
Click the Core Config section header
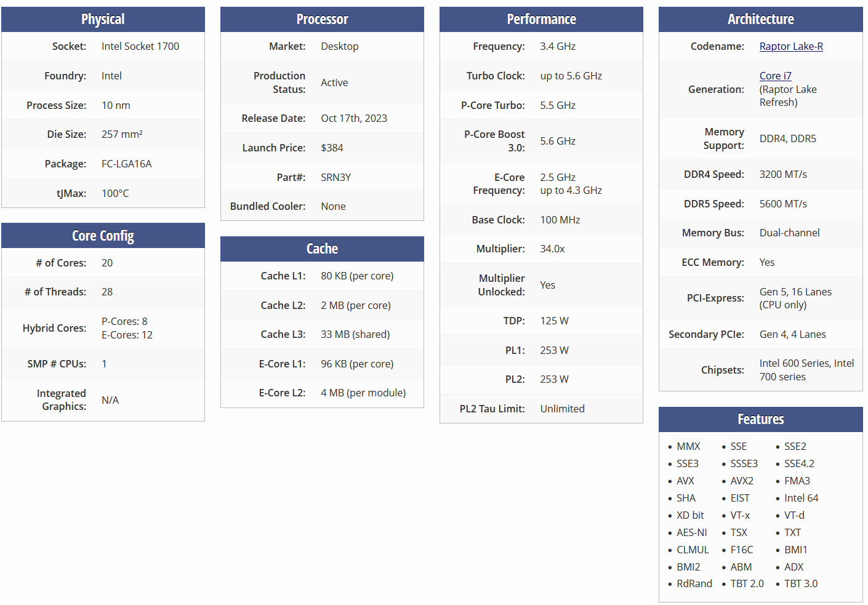coord(103,236)
